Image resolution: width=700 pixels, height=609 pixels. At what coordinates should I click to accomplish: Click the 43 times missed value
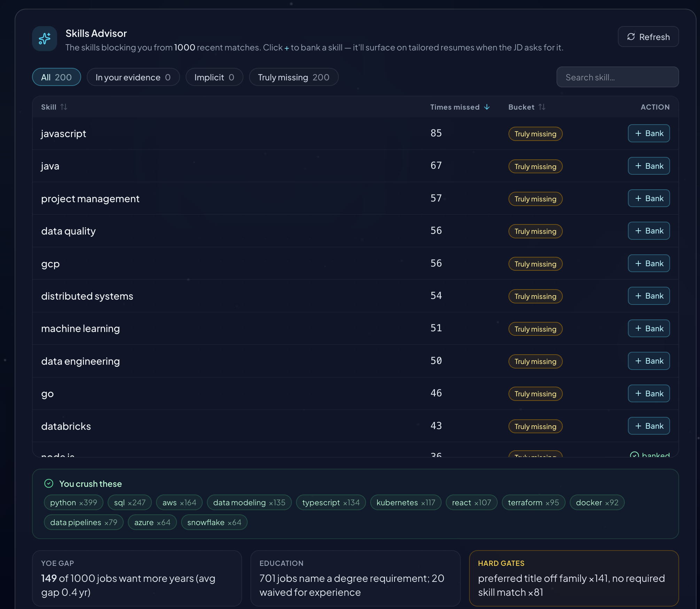436,426
